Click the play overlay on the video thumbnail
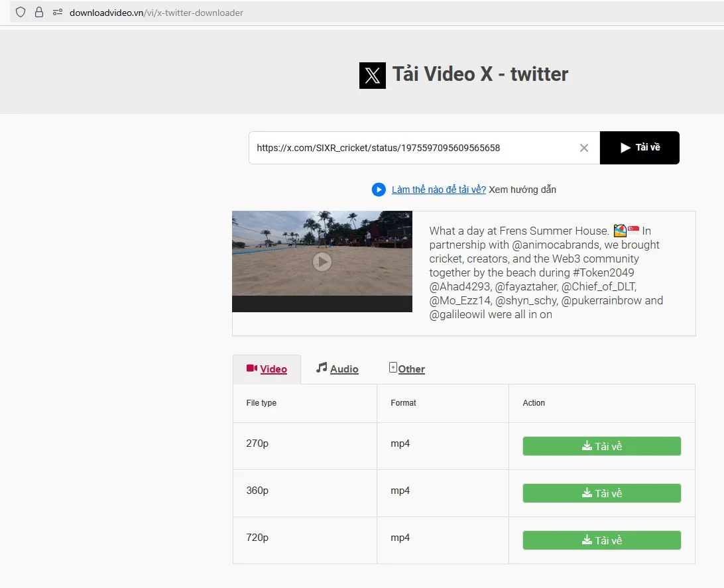The height and width of the screenshot is (588, 724). pos(322,261)
